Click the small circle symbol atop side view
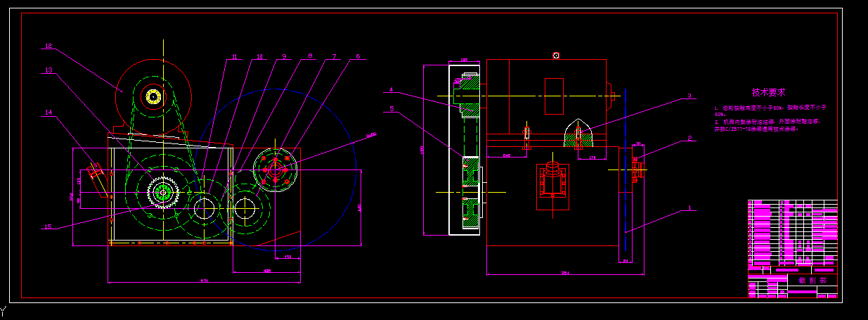The image size is (868, 320). click(x=556, y=55)
